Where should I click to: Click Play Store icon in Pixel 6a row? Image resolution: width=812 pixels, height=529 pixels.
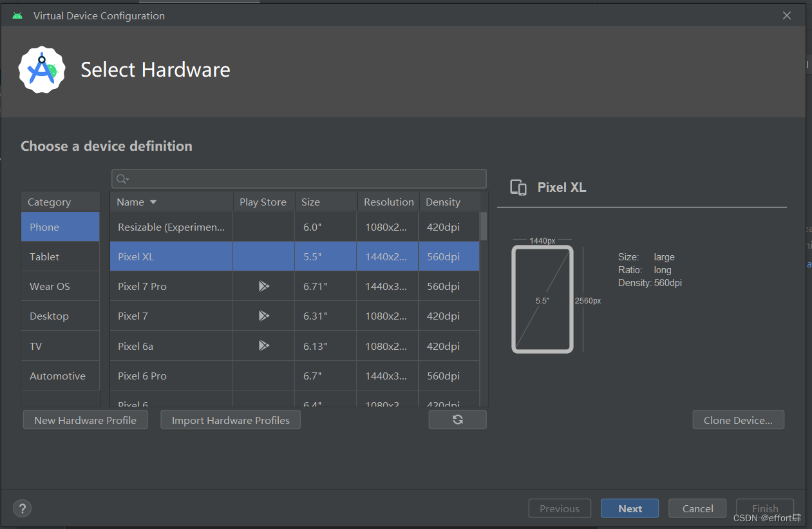click(263, 346)
